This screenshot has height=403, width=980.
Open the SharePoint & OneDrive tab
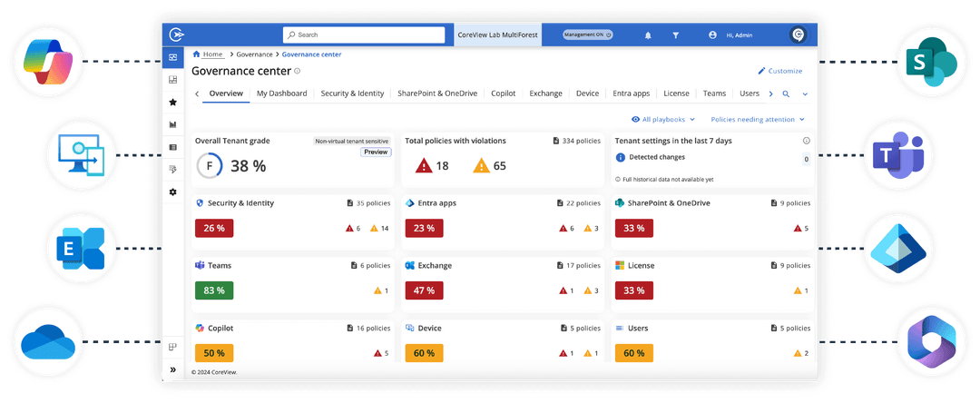coord(437,93)
